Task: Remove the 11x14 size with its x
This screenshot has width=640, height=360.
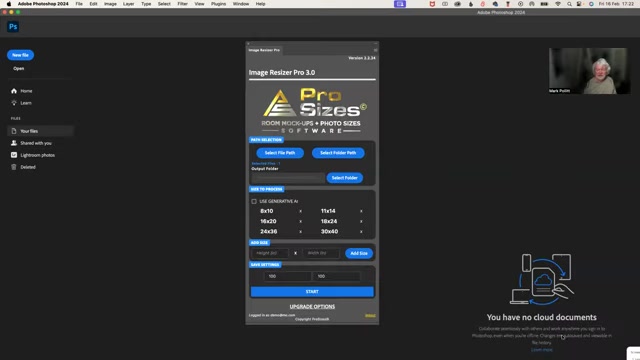Action: (x=361, y=211)
